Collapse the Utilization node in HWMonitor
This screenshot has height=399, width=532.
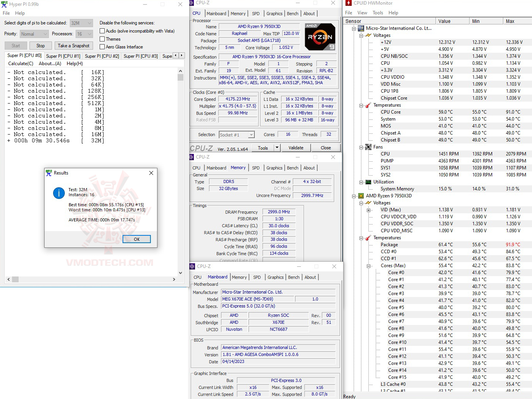pos(361,182)
